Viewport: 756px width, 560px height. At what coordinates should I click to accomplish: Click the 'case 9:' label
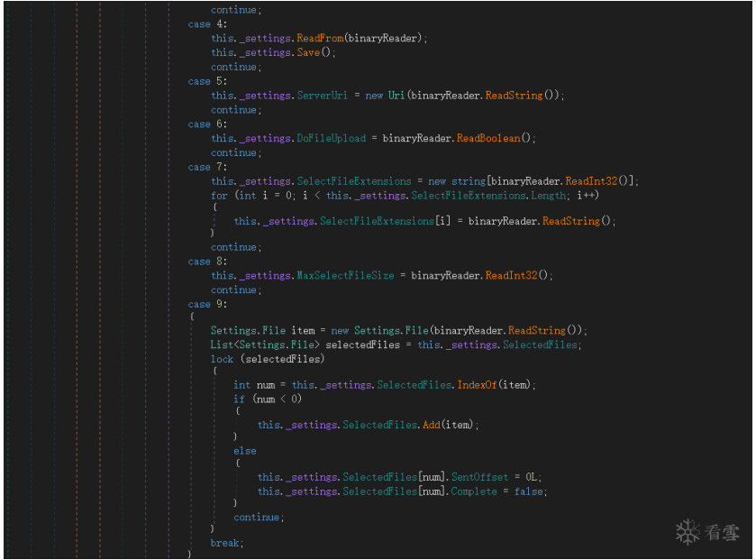tap(207, 305)
